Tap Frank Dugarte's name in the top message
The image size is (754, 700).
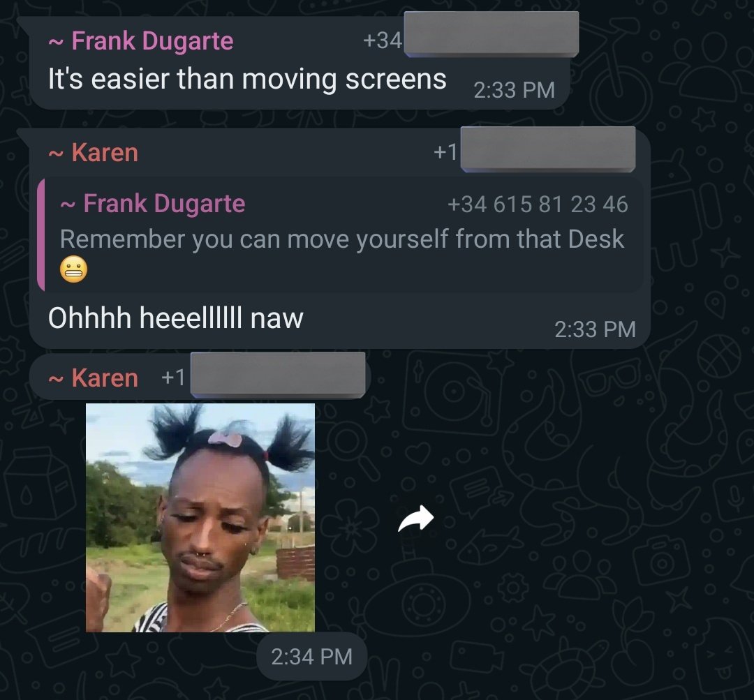(x=152, y=40)
